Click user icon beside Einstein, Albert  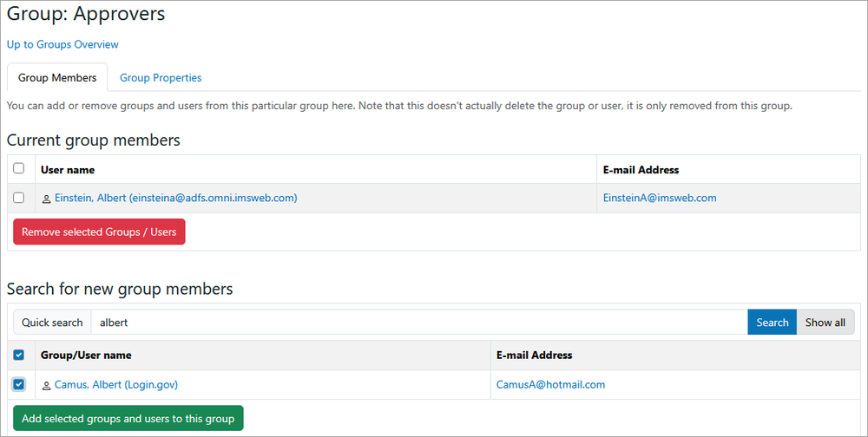coord(47,199)
